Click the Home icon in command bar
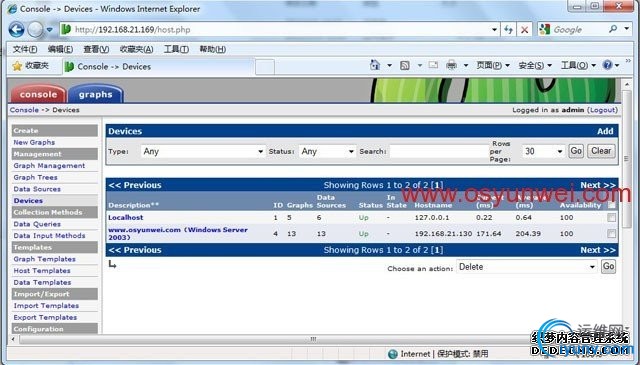Screen dimensions: 640x365 click(375, 65)
